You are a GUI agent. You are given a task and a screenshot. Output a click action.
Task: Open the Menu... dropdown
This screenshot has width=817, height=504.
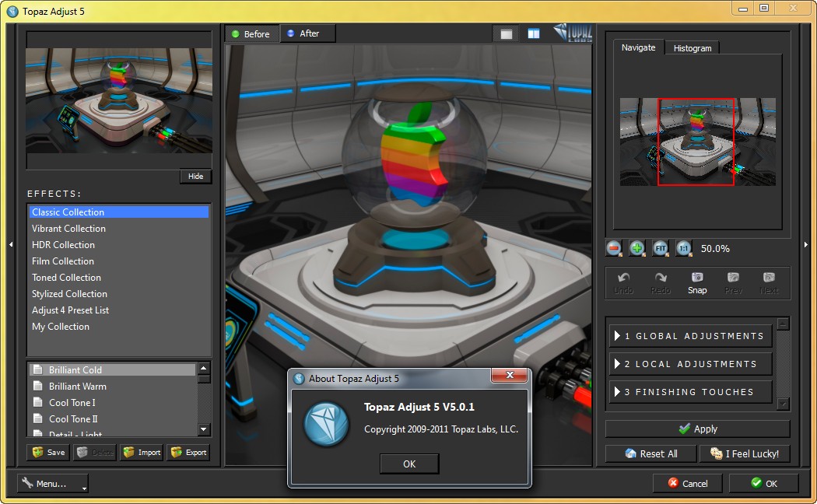(53, 484)
